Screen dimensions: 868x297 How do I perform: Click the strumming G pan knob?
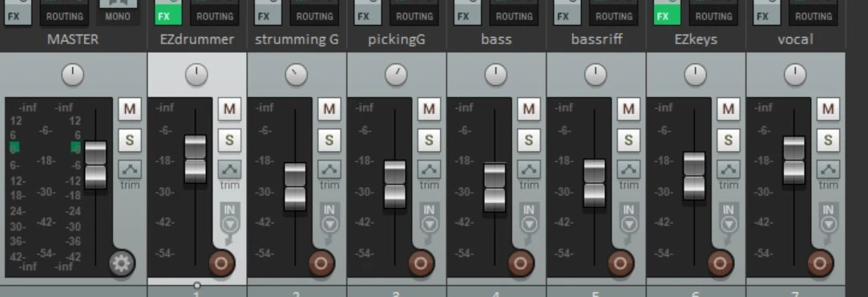point(297,75)
